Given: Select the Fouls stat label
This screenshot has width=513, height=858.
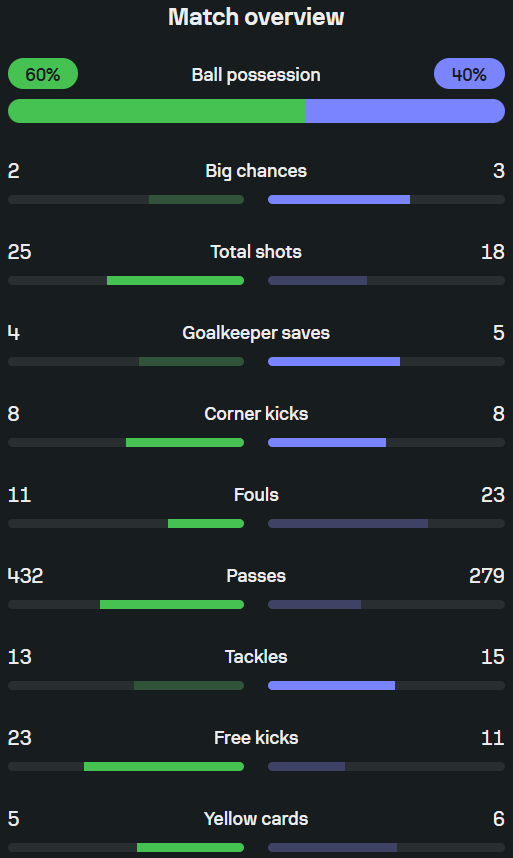Looking at the screenshot, I should pyautogui.click(x=256, y=495).
